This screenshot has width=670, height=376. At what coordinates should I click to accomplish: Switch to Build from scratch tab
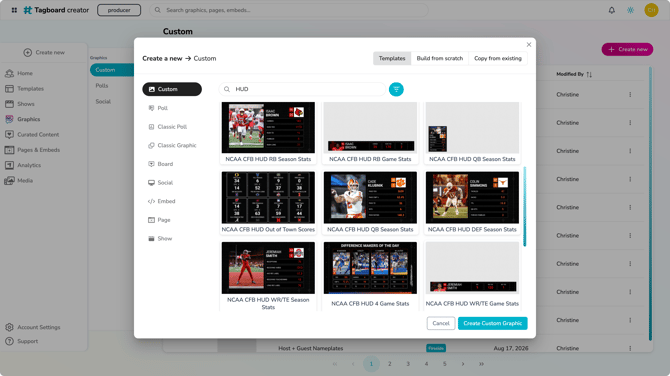(x=440, y=58)
